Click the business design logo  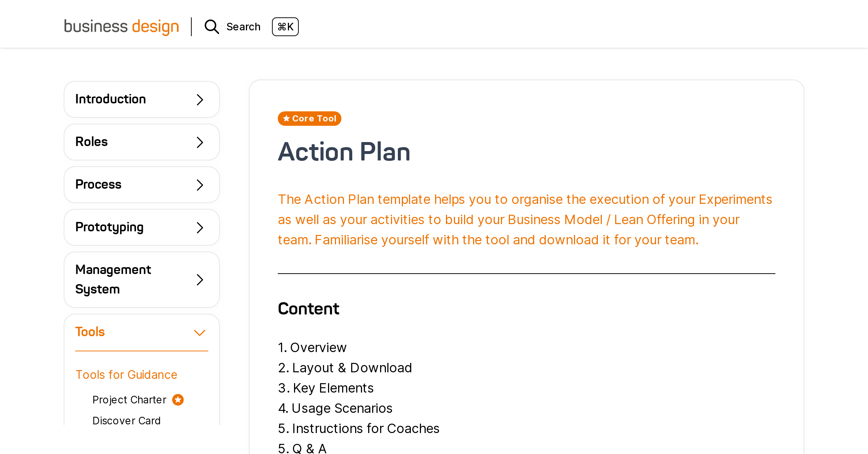pos(121,26)
